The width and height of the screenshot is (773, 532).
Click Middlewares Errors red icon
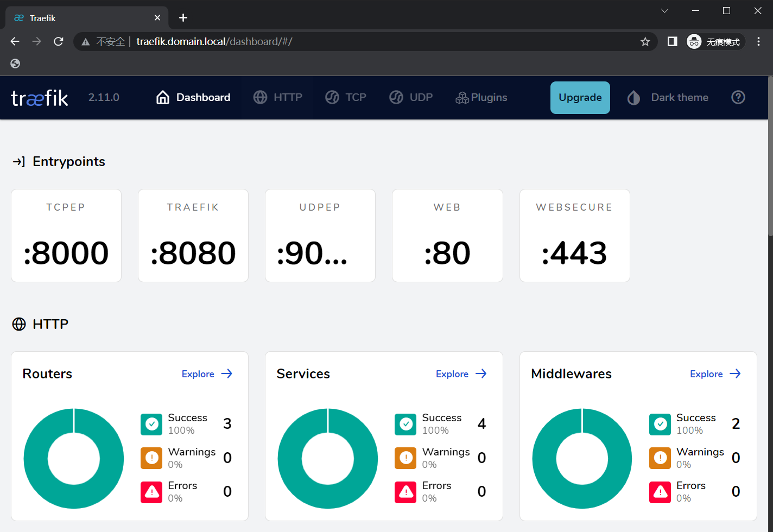660,492
